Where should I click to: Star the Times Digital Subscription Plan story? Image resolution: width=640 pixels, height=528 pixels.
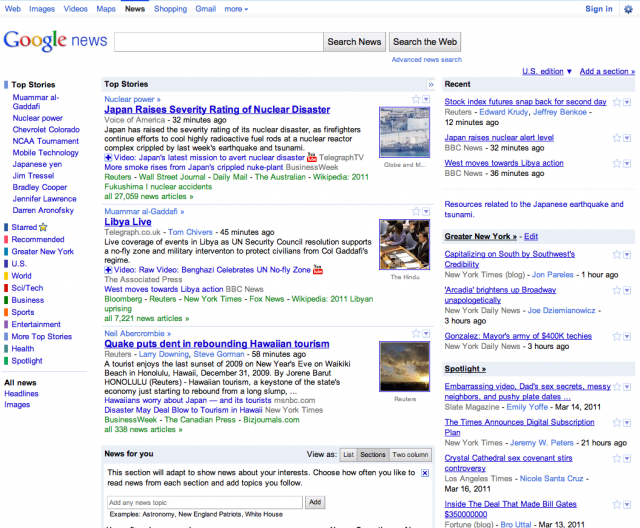point(617,422)
